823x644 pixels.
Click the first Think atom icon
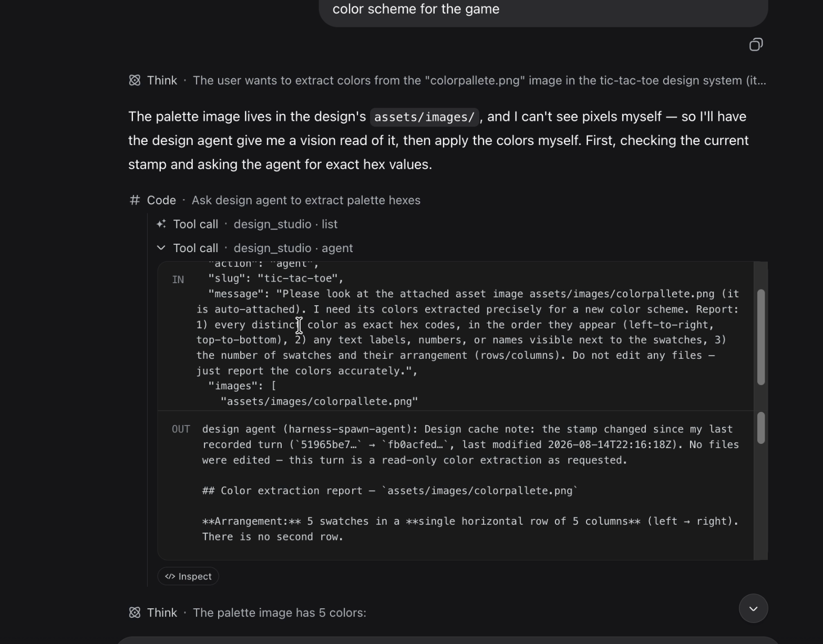135,80
